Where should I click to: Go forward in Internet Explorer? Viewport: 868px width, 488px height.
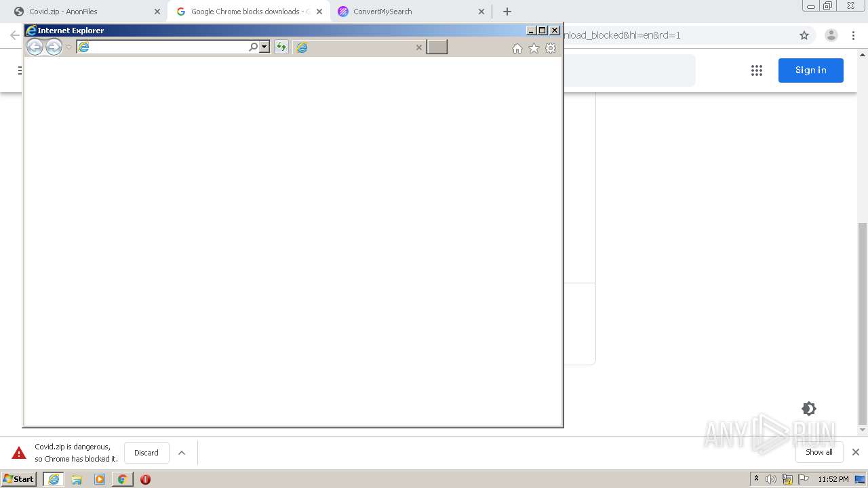54,47
